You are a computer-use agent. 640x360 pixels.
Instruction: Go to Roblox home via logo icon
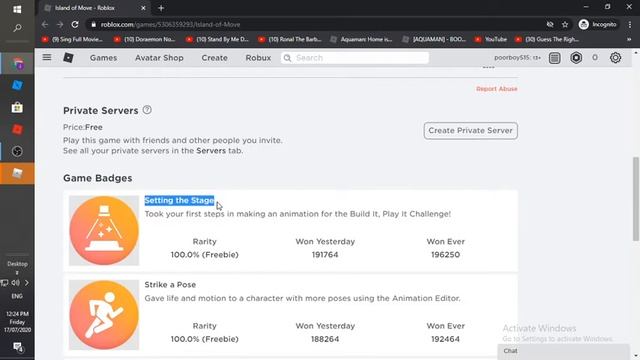[x=69, y=58]
